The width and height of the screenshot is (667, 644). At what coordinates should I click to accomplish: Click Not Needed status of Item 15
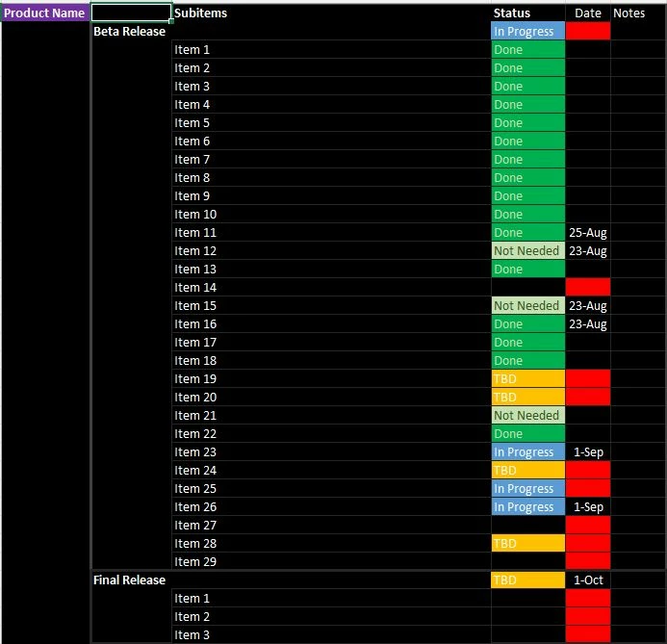tap(527, 306)
